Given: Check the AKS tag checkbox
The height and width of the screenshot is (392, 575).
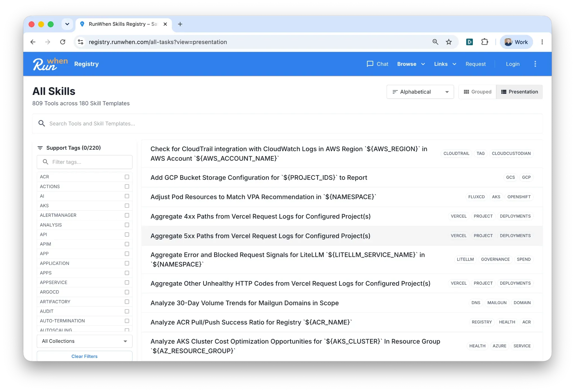Looking at the screenshot, I should pyautogui.click(x=127, y=206).
